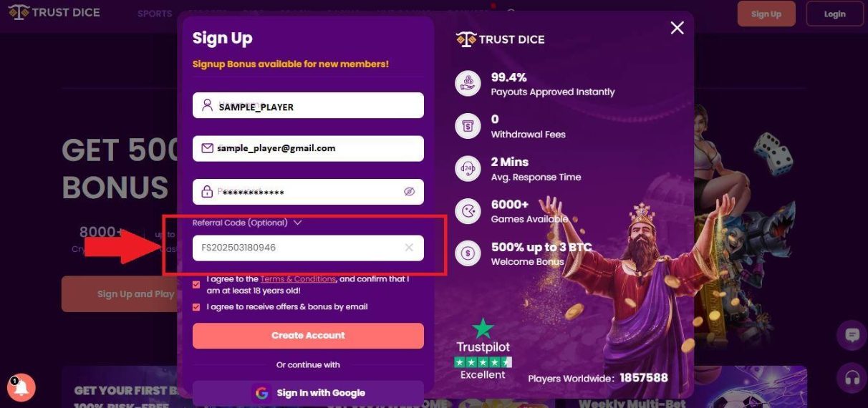
Task: Open headset support icon
Action: (852, 377)
